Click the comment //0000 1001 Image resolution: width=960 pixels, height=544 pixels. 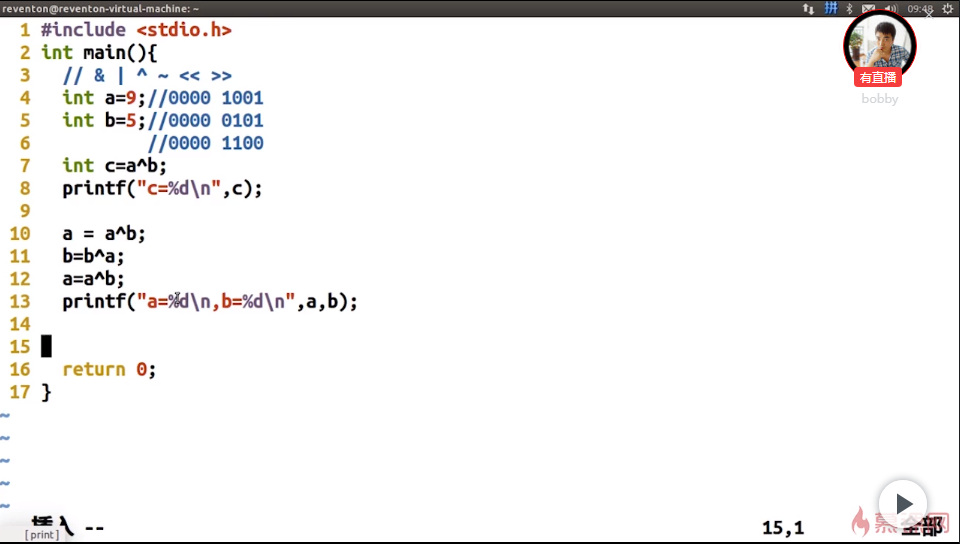[x=206, y=98]
